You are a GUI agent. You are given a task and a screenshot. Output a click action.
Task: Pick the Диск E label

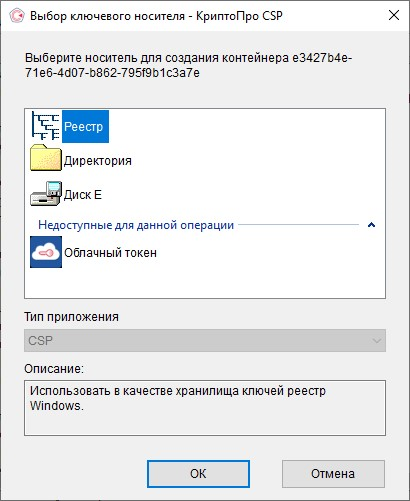[83, 195]
